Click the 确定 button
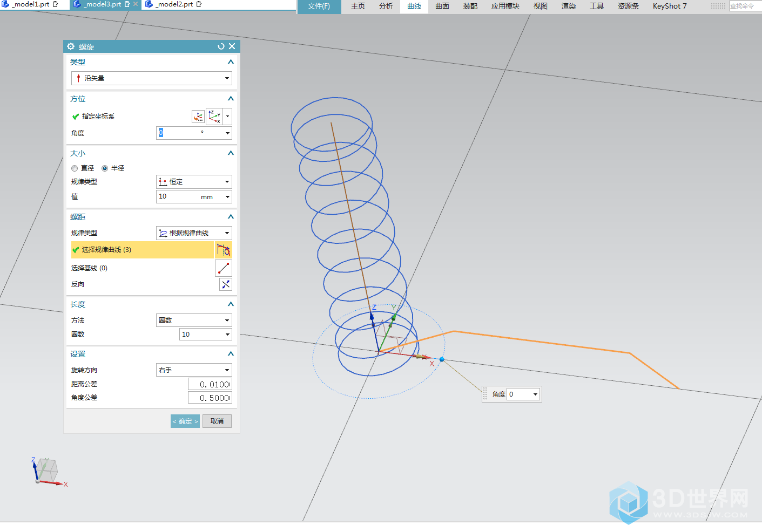The height and width of the screenshot is (532, 762). coord(185,421)
